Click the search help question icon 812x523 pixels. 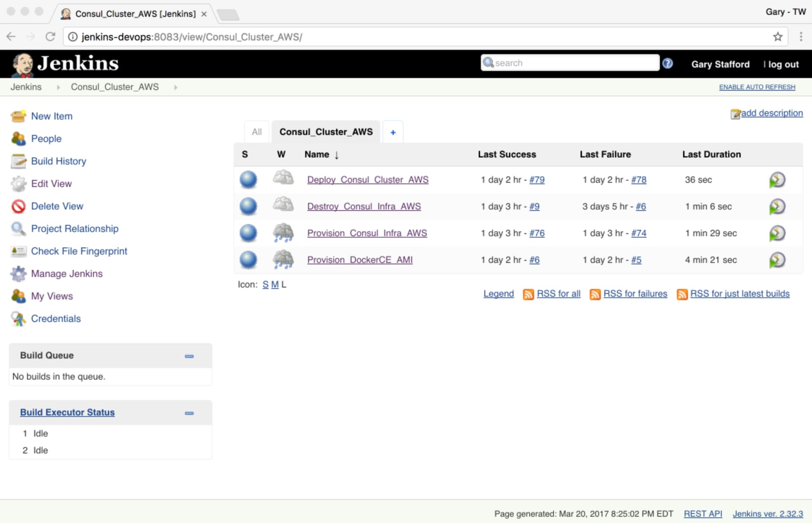tap(667, 63)
